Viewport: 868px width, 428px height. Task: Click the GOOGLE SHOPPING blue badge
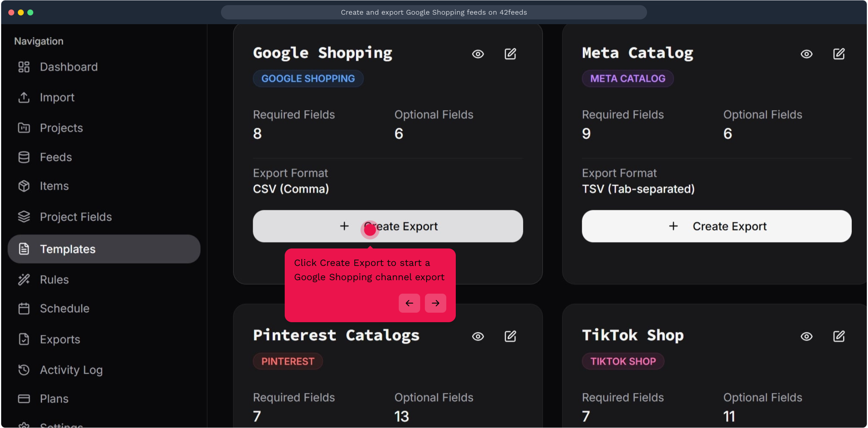308,78
